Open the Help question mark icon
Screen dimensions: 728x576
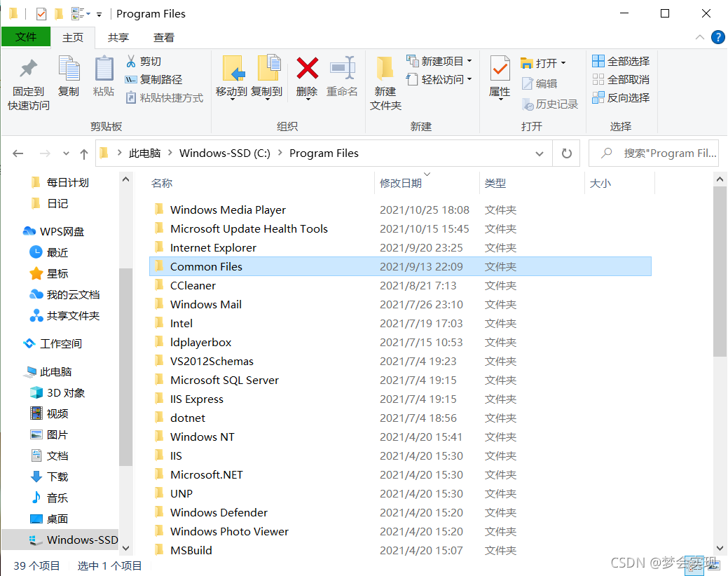(717, 37)
